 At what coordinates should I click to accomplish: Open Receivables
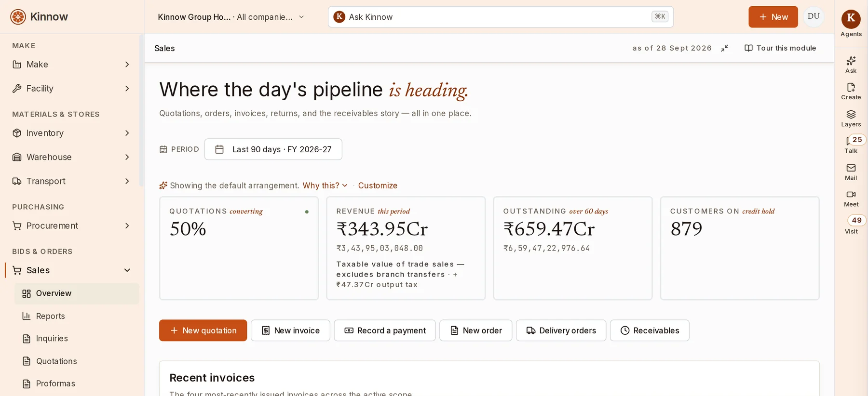coord(650,330)
